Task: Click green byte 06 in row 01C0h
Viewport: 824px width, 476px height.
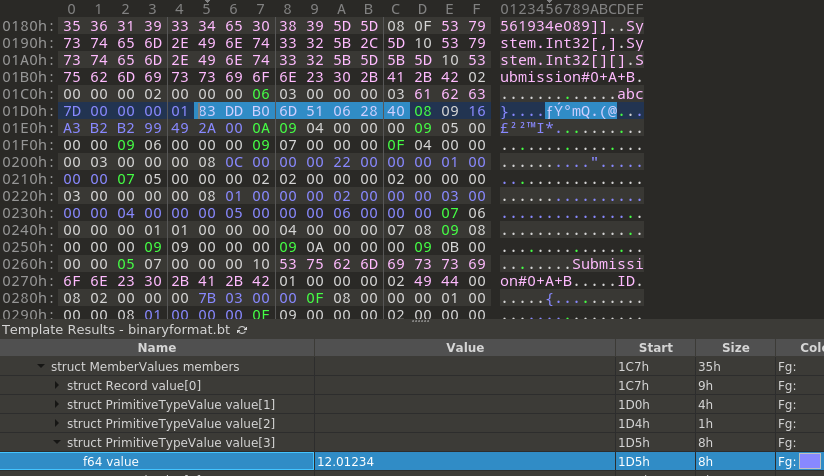Action: 261,94
